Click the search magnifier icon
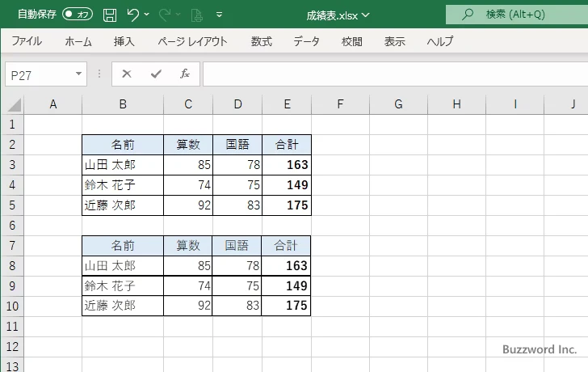 click(x=467, y=15)
